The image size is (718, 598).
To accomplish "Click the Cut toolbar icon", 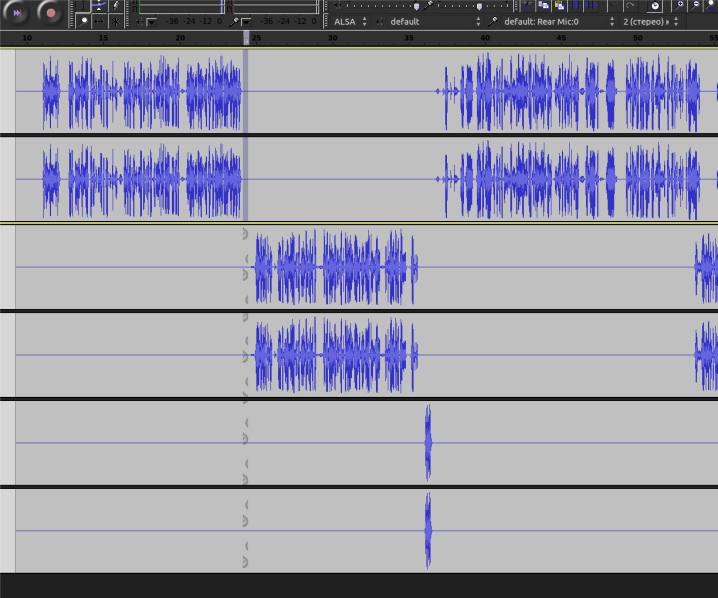I will pyautogui.click(x=526, y=5).
